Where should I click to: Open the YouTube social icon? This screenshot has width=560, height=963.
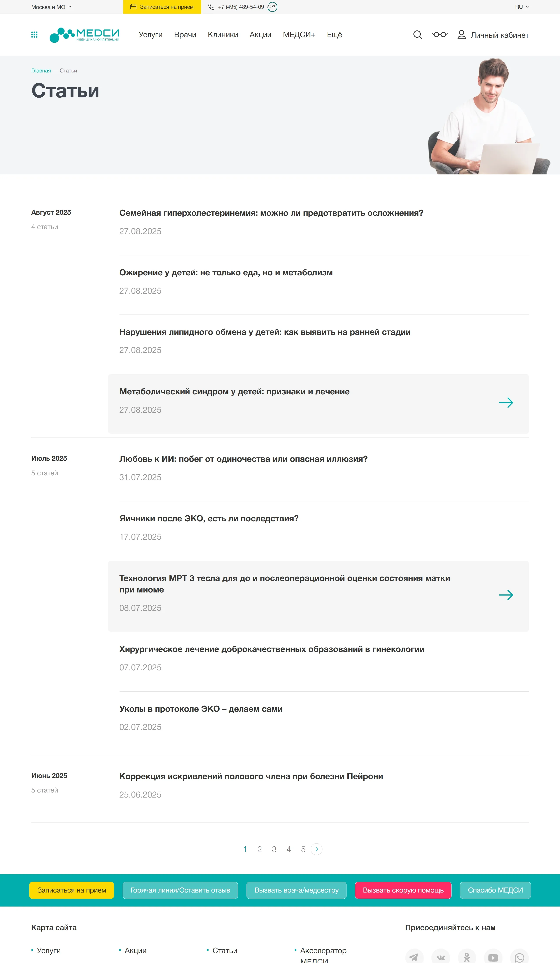click(493, 957)
